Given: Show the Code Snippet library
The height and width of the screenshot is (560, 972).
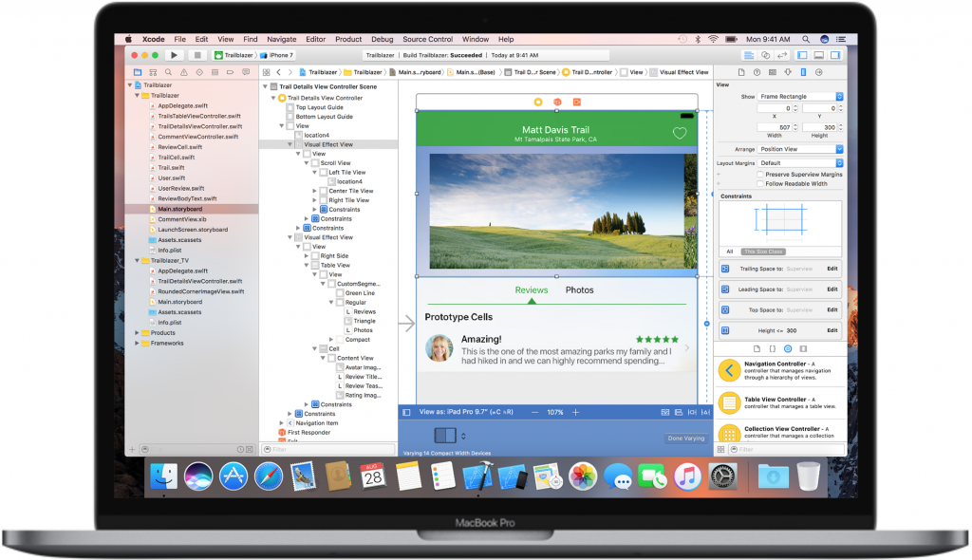Looking at the screenshot, I should (x=773, y=348).
